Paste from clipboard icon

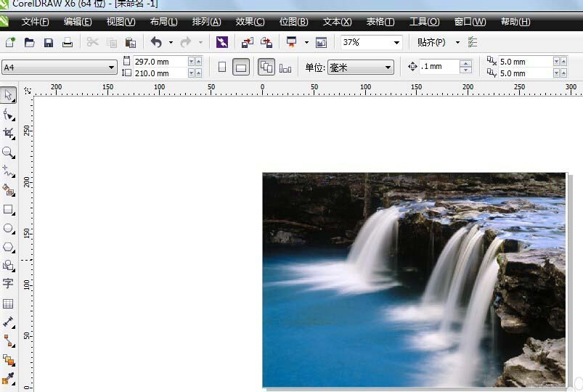(131, 42)
